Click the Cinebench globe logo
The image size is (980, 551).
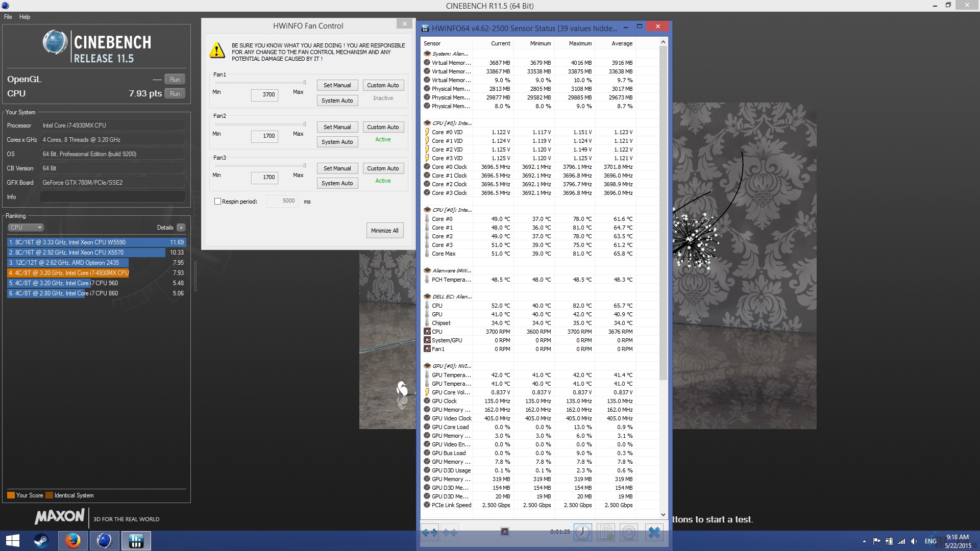(55, 42)
